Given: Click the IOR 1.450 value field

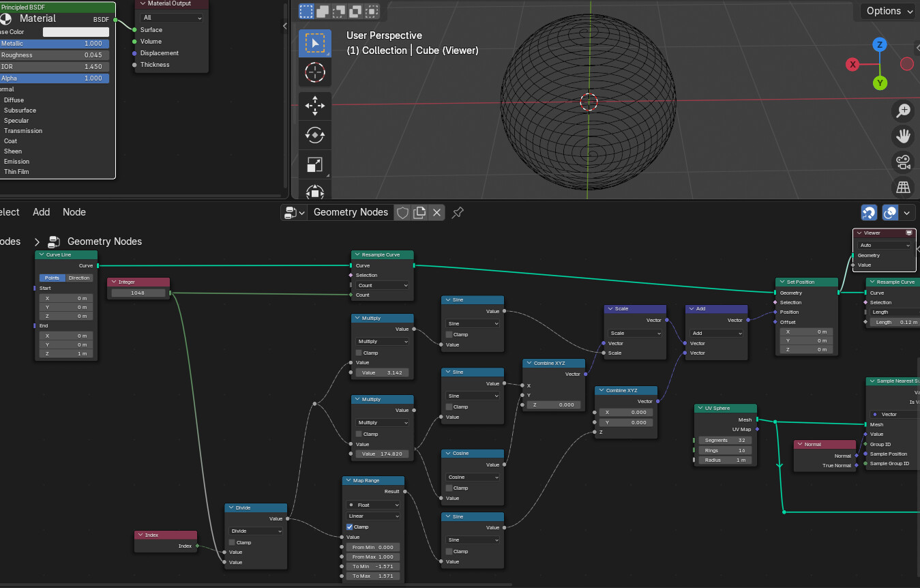Looking at the screenshot, I should [x=54, y=67].
